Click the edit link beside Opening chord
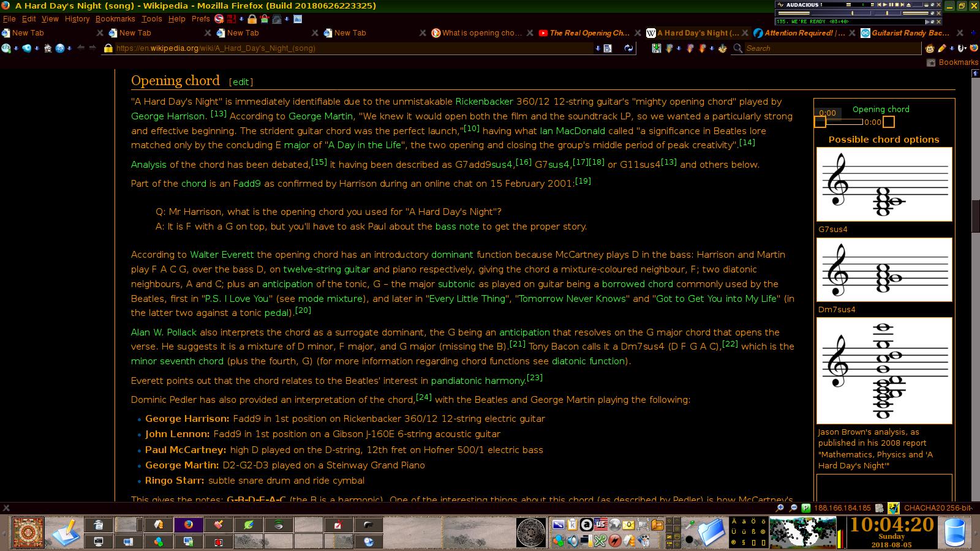This screenshot has height=551, width=980. point(241,82)
